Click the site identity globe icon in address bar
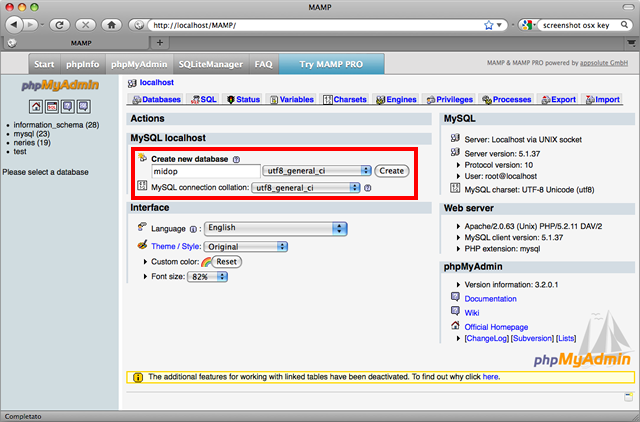The image size is (640, 422). pos(139,25)
